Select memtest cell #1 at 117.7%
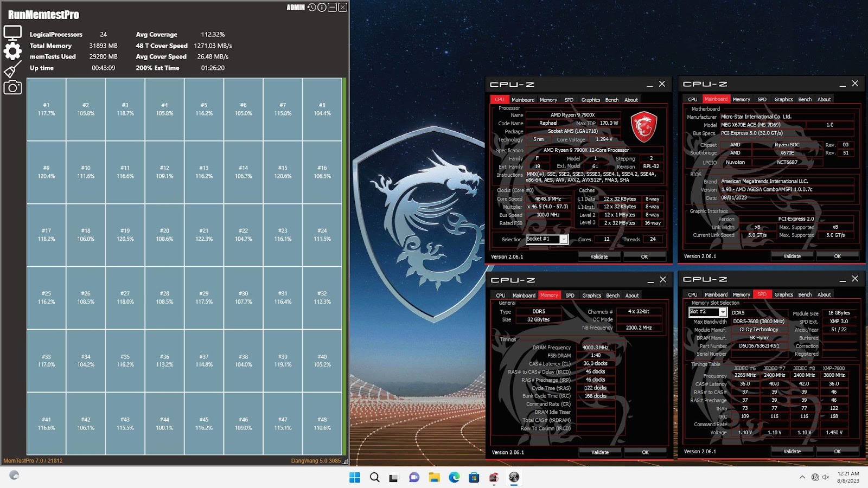This screenshot has width=868, height=488. [46, 109]
